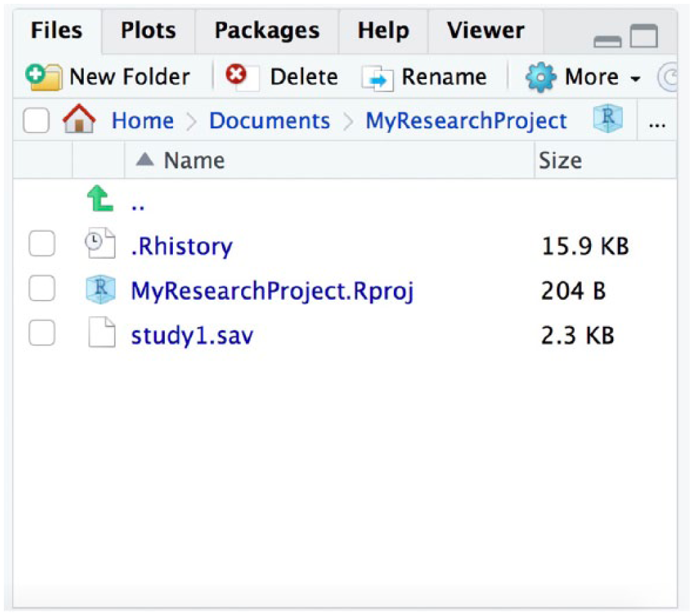Open the path ellipsis browse button
Image resolution: width=693 pixels, height=616 pixels.
pyautogui.click(x=657, y=123)
